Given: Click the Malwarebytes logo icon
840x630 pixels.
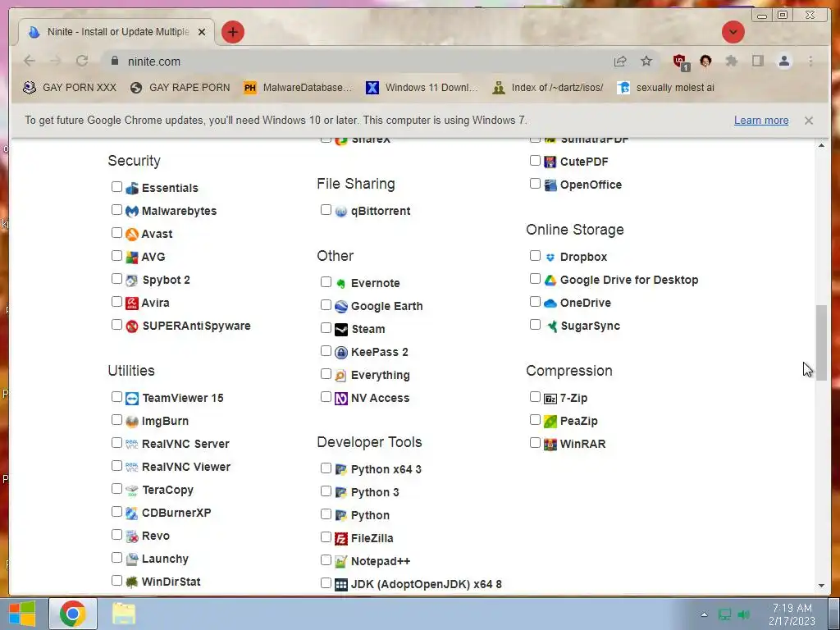Looking at the screenshot, I should click(132, 211).
